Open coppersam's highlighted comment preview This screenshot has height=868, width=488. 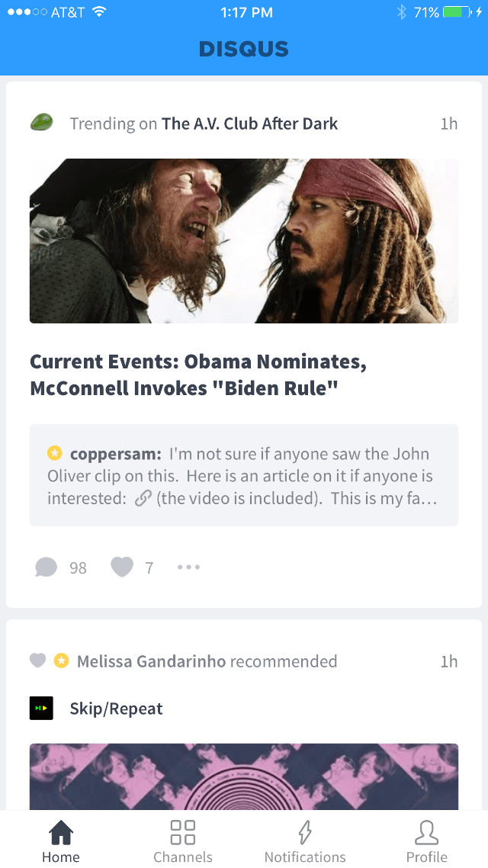[x=244, y=475]
